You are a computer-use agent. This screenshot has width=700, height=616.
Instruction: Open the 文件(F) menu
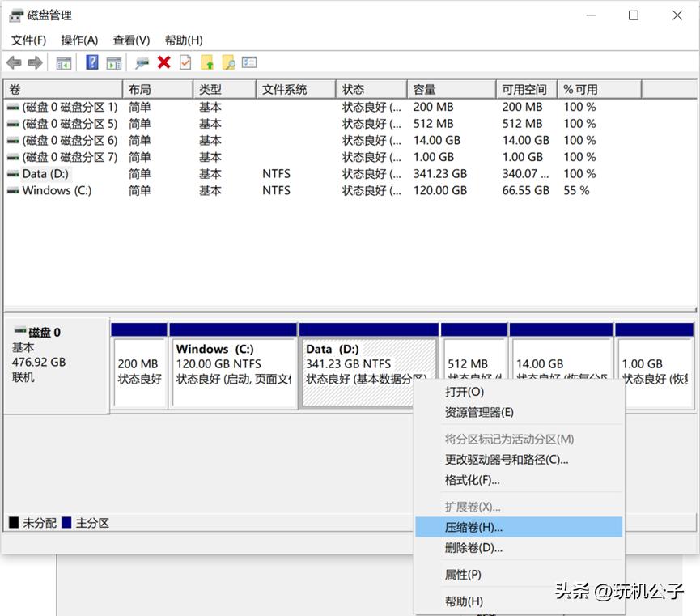[28, 40]
